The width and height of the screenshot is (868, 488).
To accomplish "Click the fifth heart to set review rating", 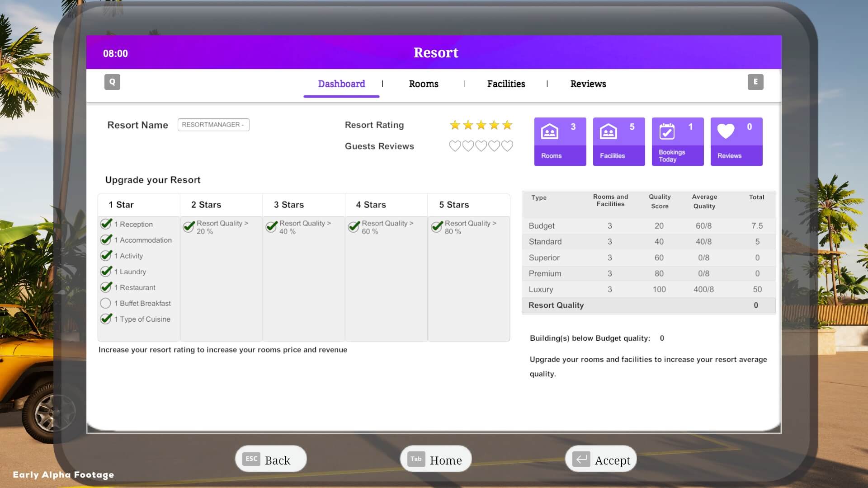I will click(507, 145).
